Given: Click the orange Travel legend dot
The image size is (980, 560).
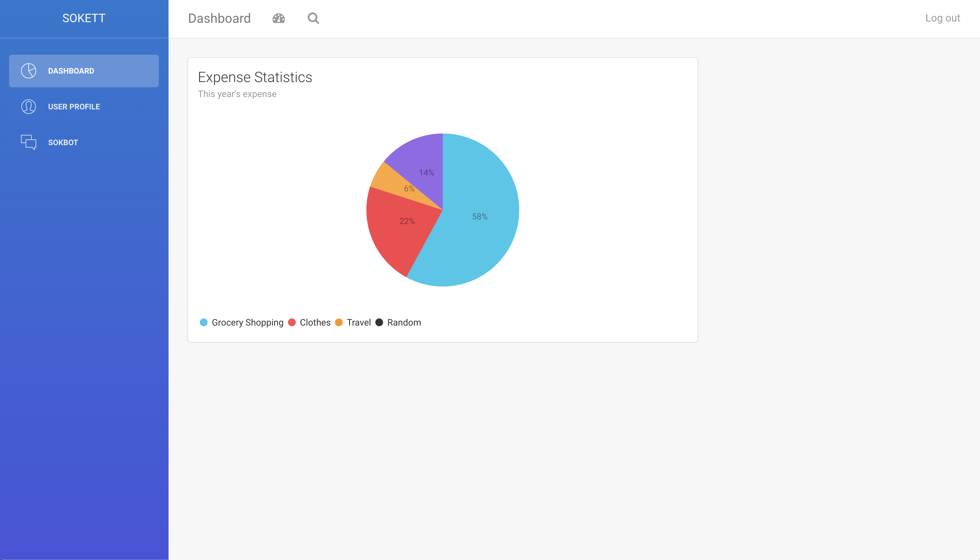Looking at the screenshot, I should 339,322.
